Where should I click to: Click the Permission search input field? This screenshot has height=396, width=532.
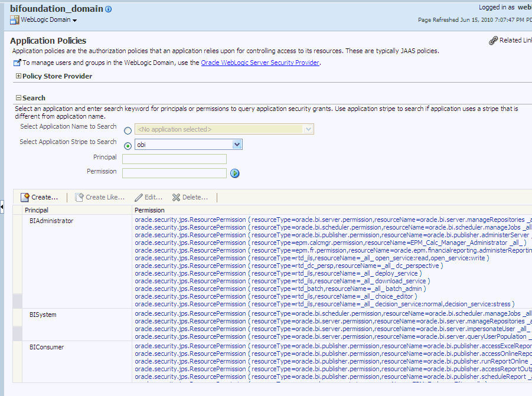[174, 174]
